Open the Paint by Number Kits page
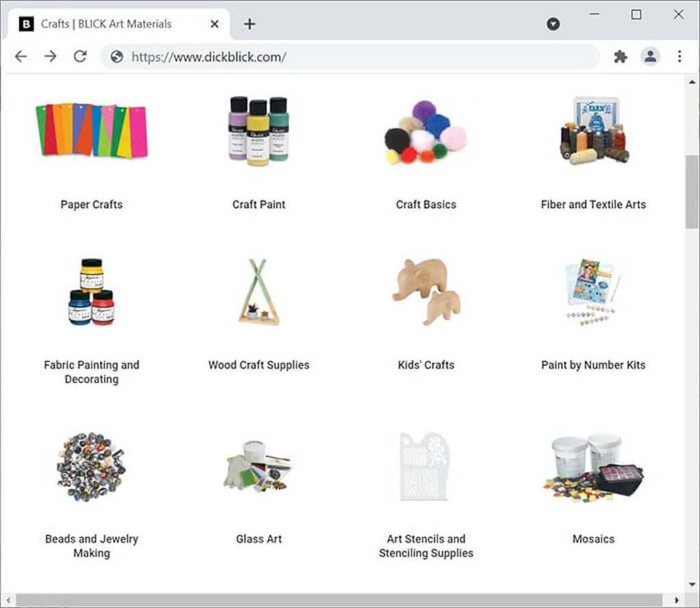Viewport: 700px width, 608px height. coord(593,365)
